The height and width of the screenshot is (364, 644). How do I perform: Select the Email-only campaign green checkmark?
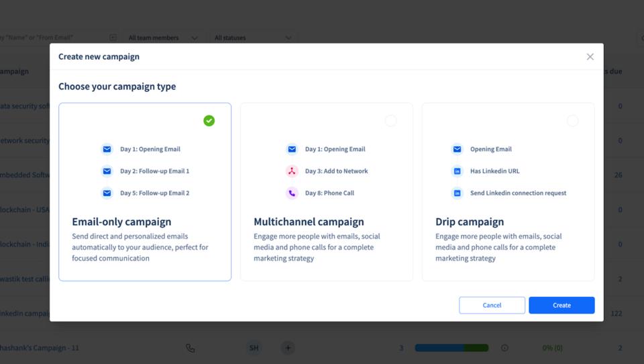pyautogui.click(x=209, y=120)
